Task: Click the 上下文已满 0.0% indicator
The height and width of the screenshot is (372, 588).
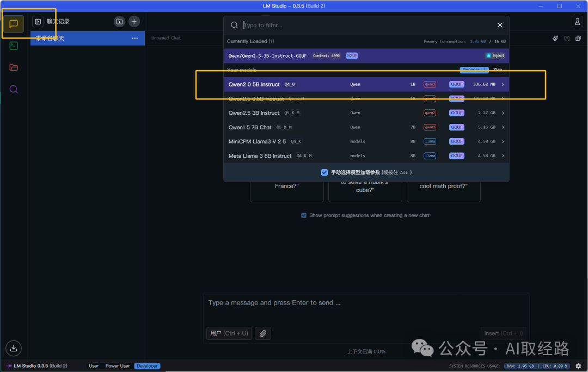Action: click(x=366, y=351)
